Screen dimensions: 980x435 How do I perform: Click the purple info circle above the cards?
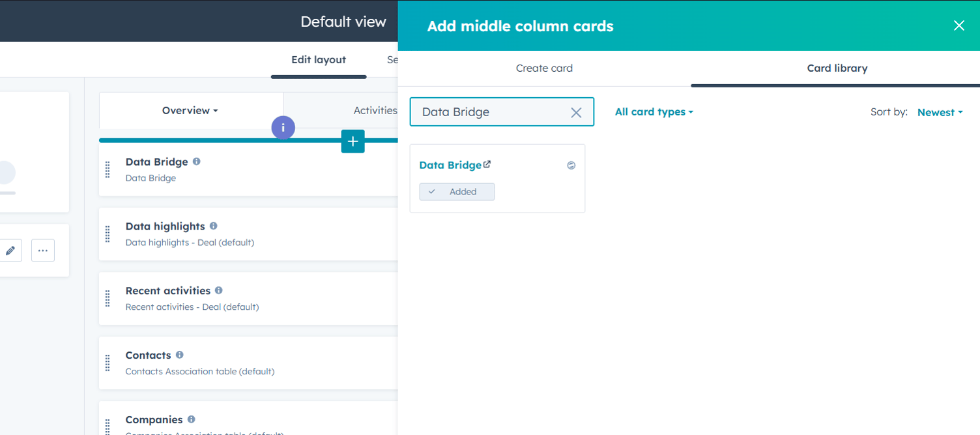(x=283, y=128)
